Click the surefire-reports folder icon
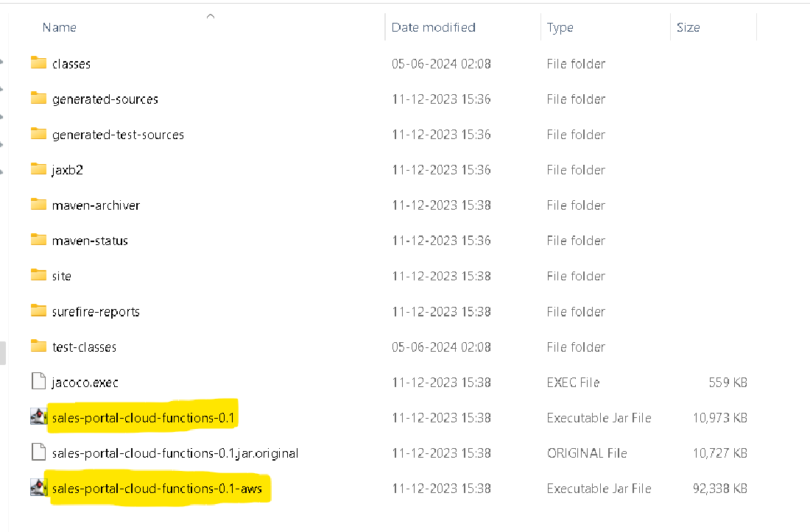 39,311
